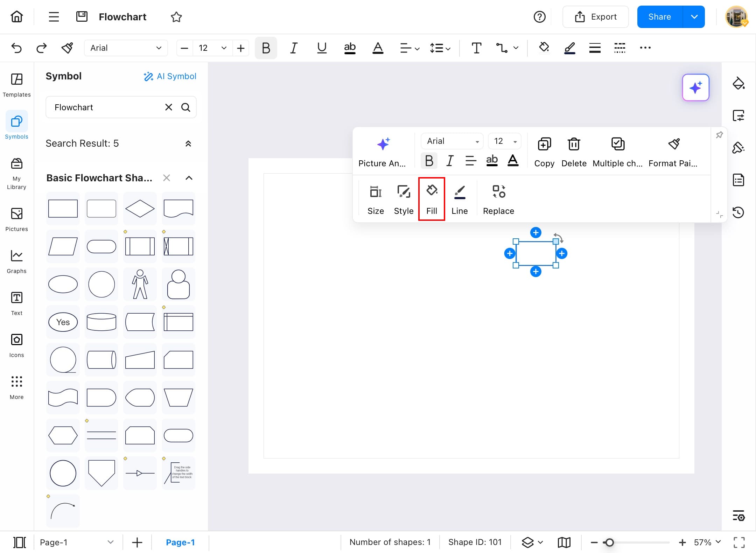Toggle italic in the floating toolbar

tap(450, 161)
